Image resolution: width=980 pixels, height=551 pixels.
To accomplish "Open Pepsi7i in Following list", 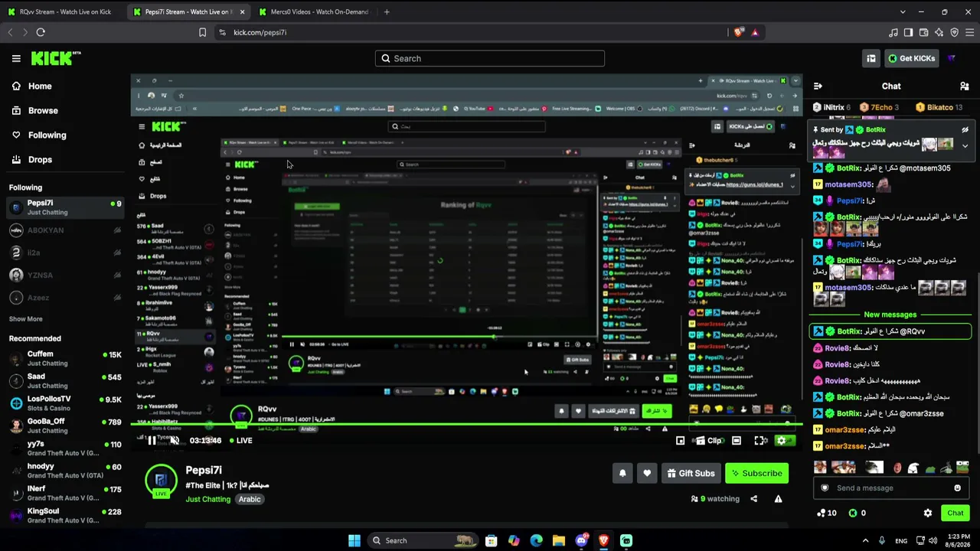I will 65,207.
